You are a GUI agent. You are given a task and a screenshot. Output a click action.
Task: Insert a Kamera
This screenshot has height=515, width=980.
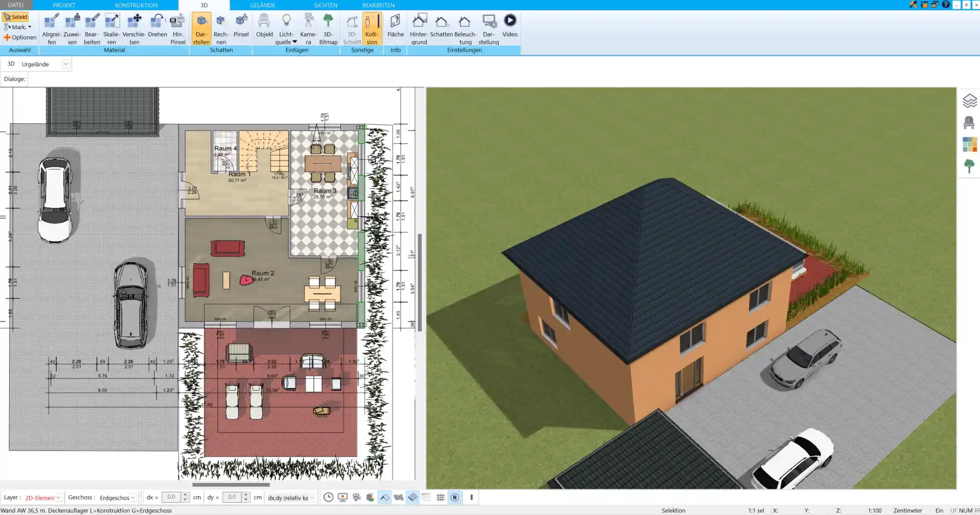(309, 29)
